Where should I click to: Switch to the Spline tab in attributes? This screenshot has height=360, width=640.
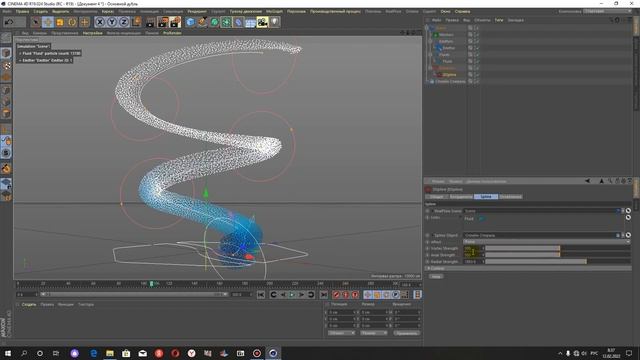point(486,197)
